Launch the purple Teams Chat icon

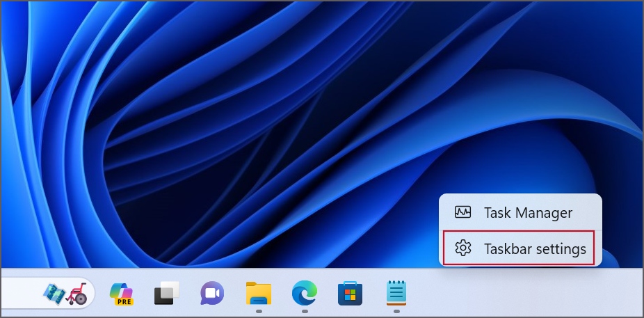point(212,294)
